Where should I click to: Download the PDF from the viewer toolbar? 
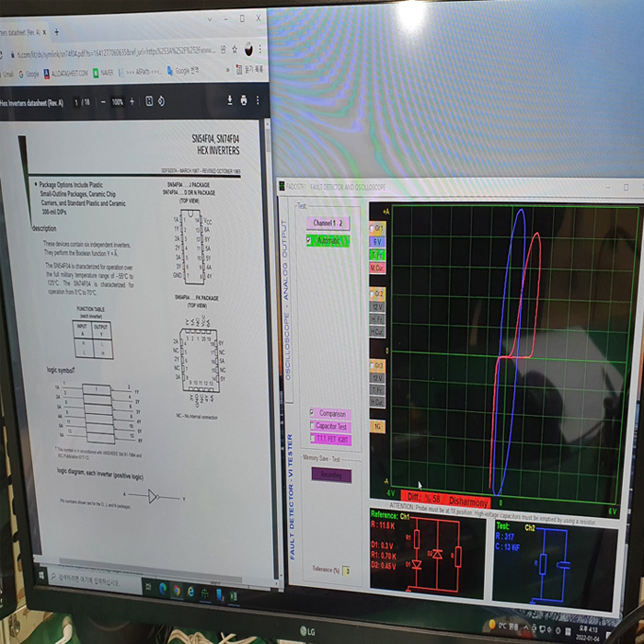[x=230, y=100]
